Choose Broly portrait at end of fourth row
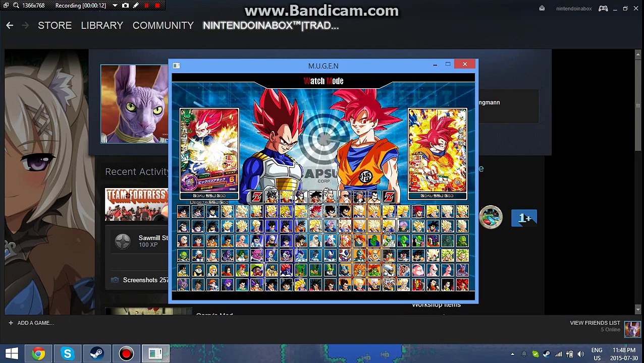This screenshot has height=363, width=644. point(462,256)
